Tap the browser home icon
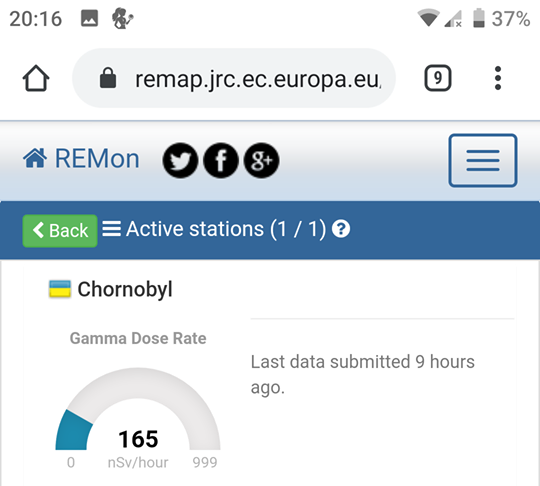This screenshot has height=486, width=540. pyautogui.click(x=36, y=78)
